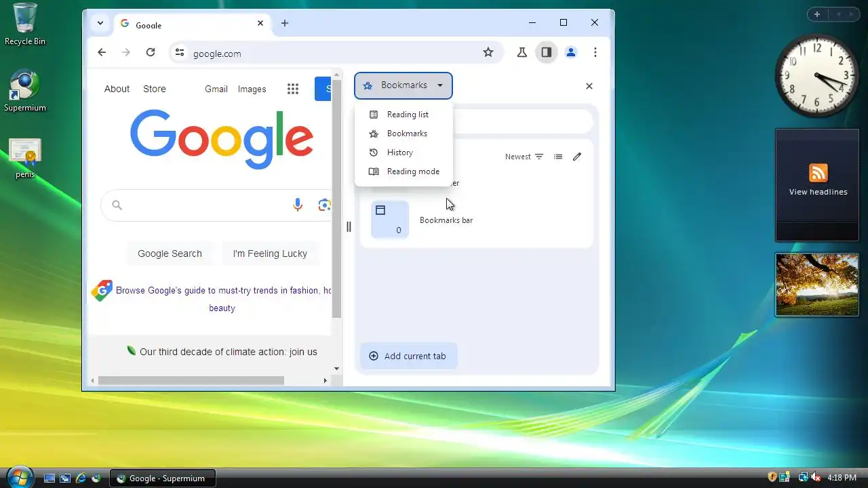Viewport: 868px width, 488px height.
Task: Click Google - Supermium taskbar button
Action: coord(163,478)
